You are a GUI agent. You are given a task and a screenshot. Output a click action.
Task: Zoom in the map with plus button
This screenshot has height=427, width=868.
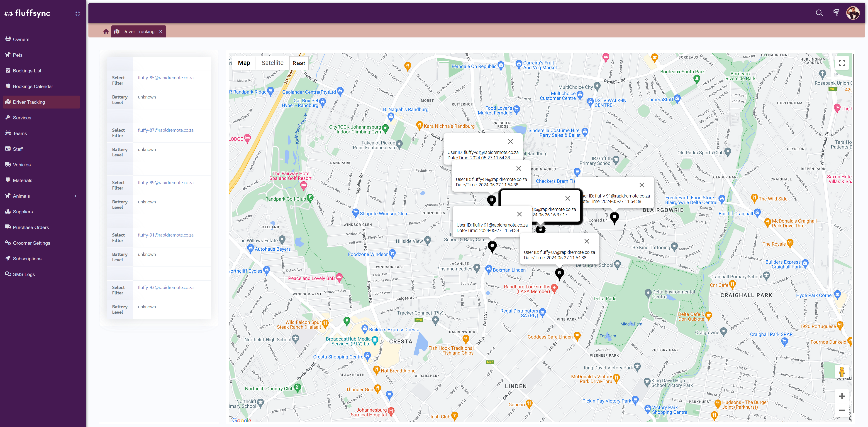[x=842, y=396]
